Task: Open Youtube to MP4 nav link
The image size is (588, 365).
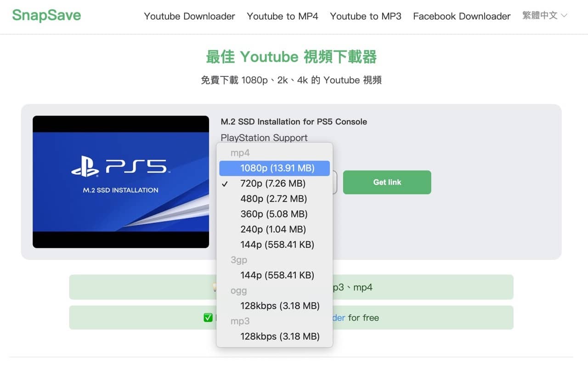Action: (x=283, y=16)
